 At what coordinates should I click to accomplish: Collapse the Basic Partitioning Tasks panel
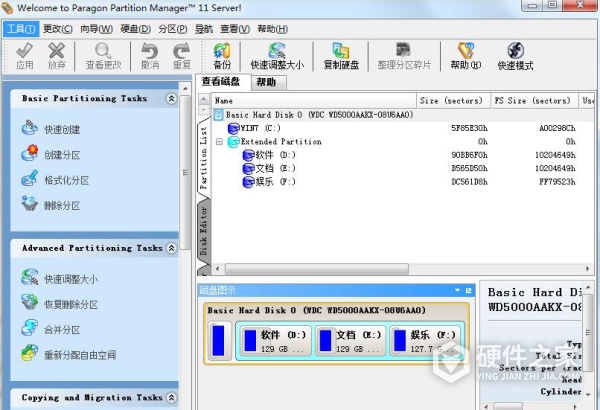coord(171,99)
